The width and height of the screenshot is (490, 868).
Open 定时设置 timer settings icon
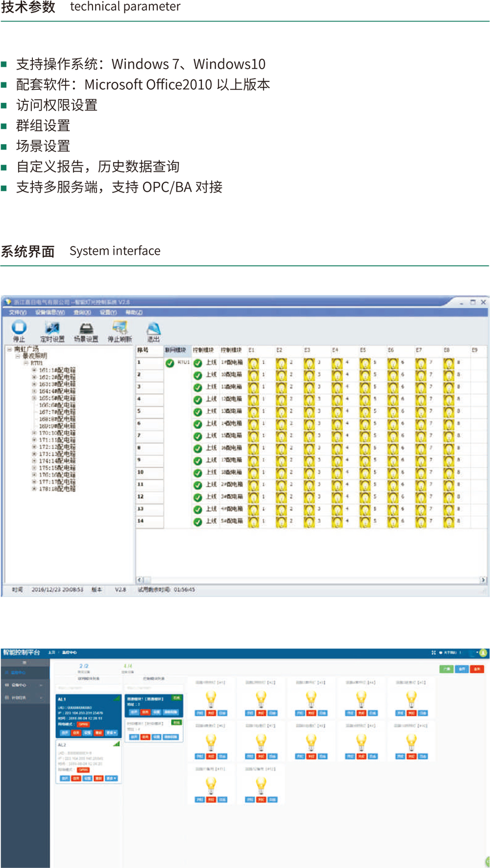52,328
